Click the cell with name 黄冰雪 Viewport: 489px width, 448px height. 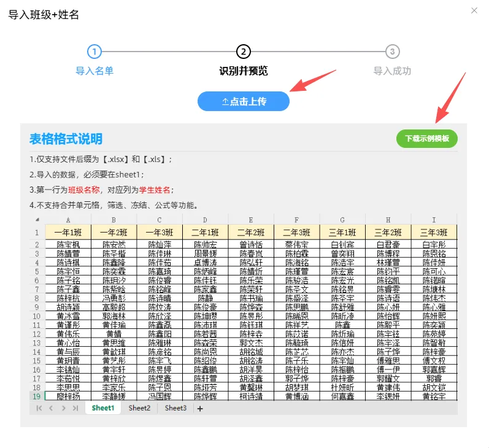click(68, 315)
